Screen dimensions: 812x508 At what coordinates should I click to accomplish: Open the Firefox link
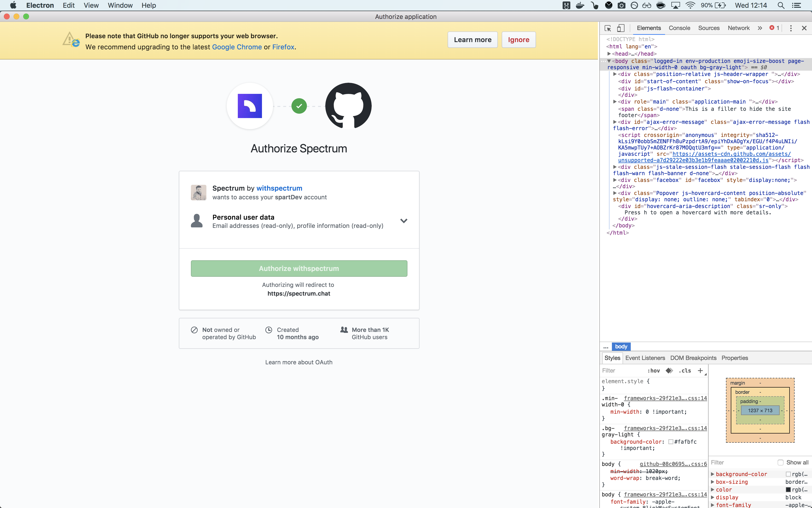click(x=283, y=47)
